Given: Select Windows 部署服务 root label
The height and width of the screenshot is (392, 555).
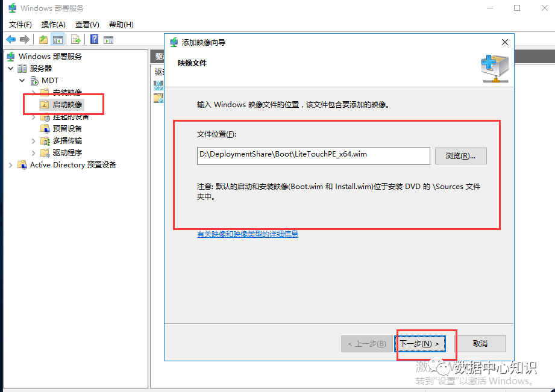Looking at the screenshot, I should [x=50, y=56].
